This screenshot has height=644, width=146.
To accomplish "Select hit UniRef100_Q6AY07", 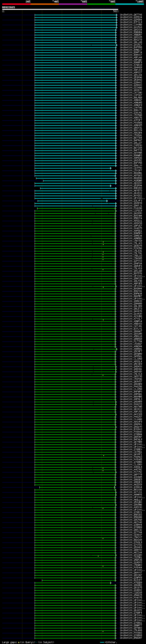I will 131,572.
